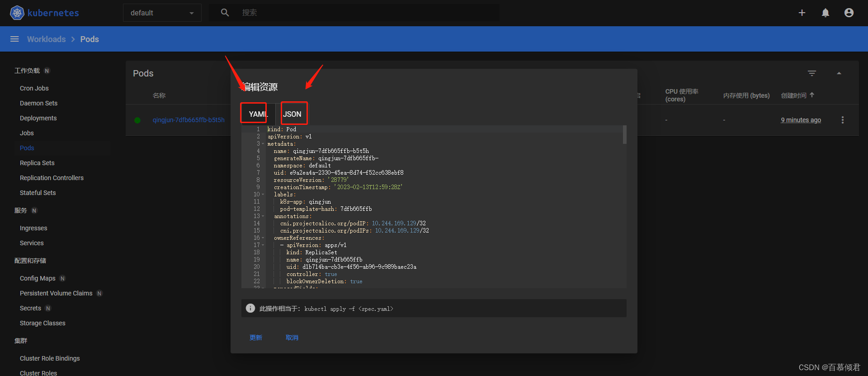Click YAML line 'k8s-app: qingjun'
This screenshot has height=376, width=868.
(305, 202)
